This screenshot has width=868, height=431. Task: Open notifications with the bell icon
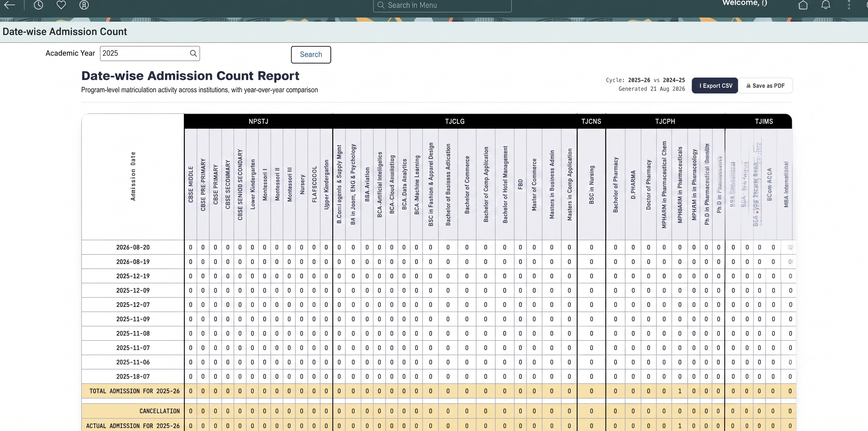[825, 5]
